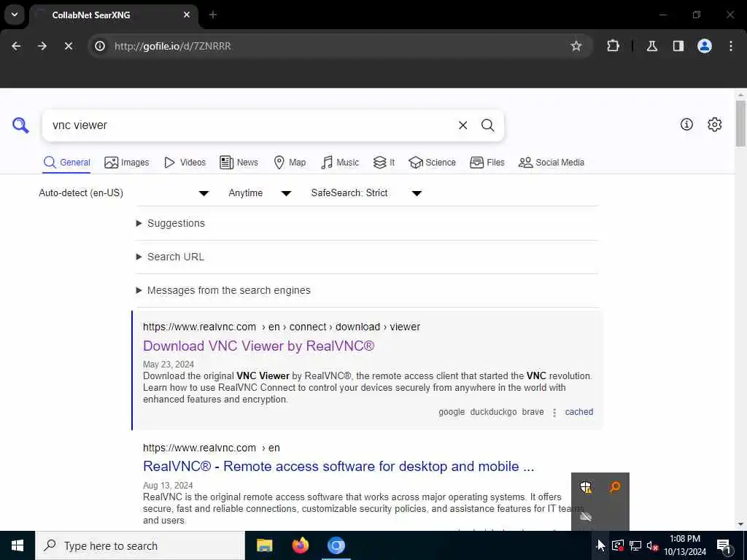Switch to the It tab

[384, 163]
